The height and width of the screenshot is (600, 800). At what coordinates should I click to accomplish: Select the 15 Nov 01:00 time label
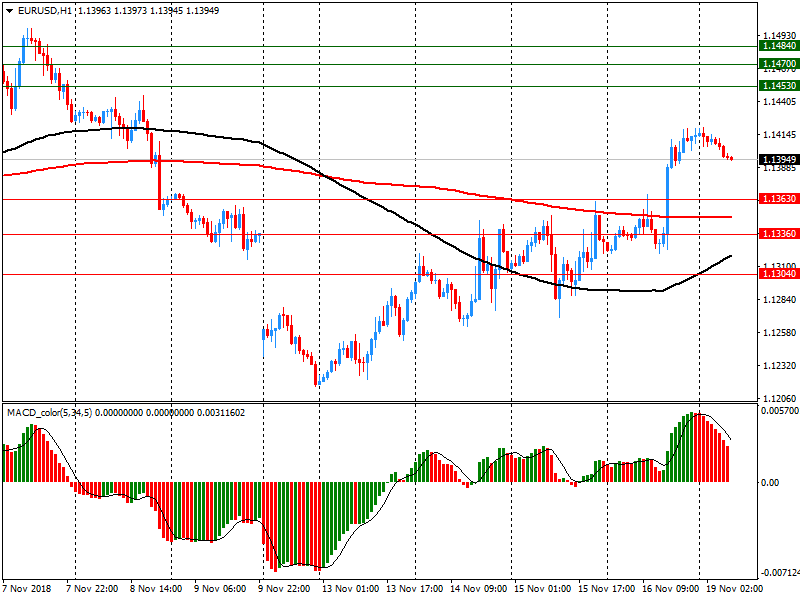(543, 589)
